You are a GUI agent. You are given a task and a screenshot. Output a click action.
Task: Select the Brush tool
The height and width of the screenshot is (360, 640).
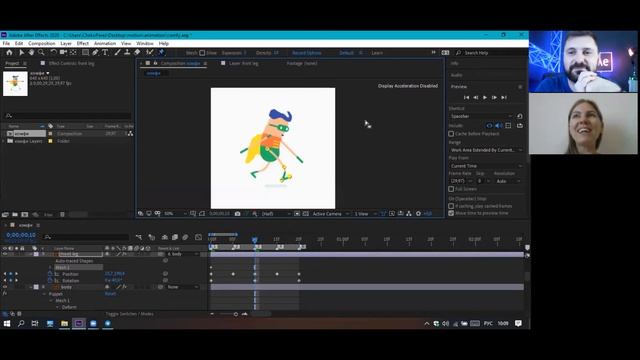(x=118, y=52)
